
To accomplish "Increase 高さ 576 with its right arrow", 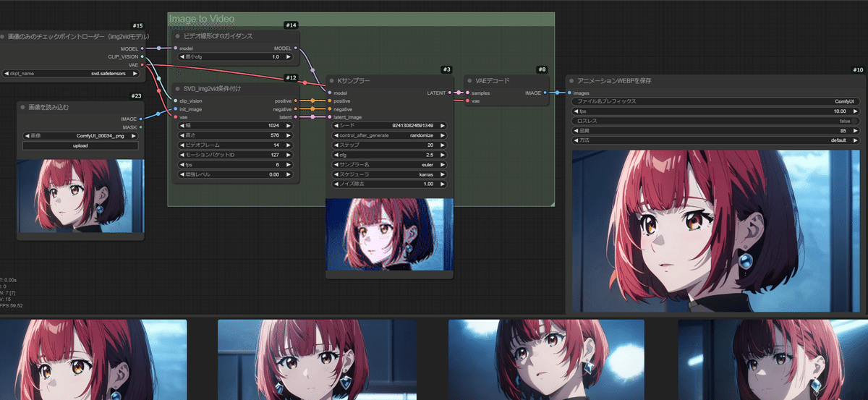I will click(x=289, y=135).
